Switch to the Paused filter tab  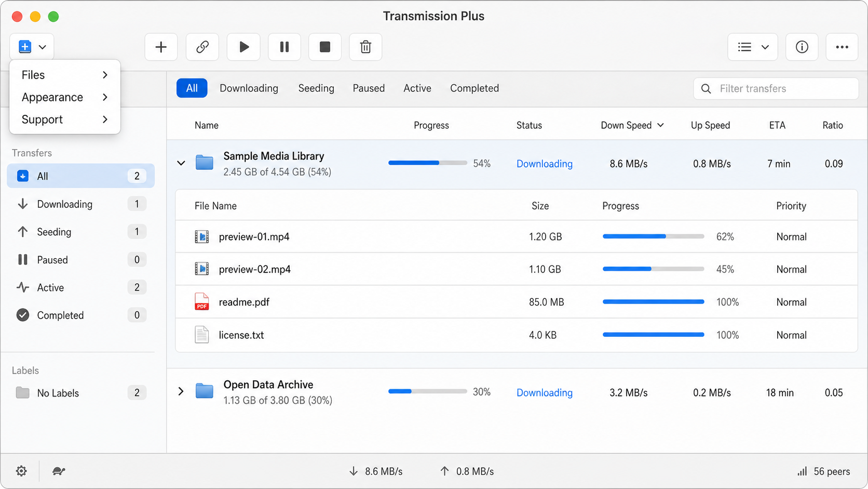click(x=369, y=88)
